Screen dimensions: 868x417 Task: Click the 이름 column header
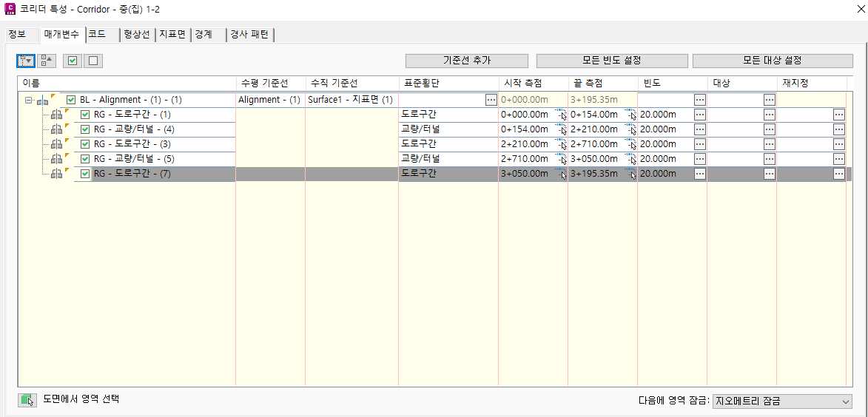pyautogui.click(x=127, y=83)
